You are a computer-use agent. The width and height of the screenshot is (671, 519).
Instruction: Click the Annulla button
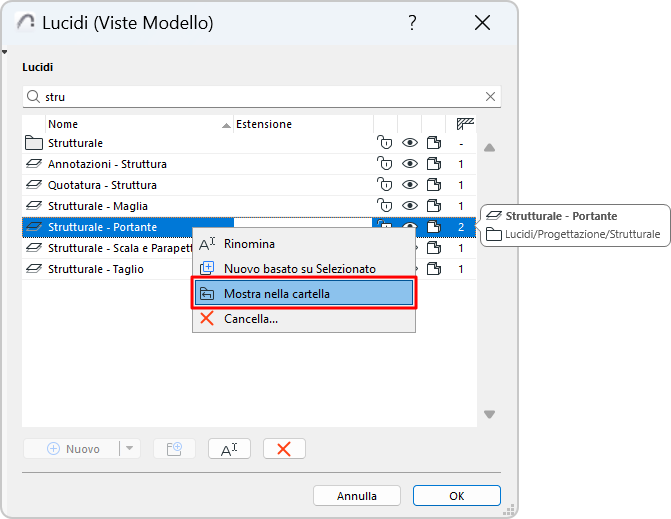point(356,496)
